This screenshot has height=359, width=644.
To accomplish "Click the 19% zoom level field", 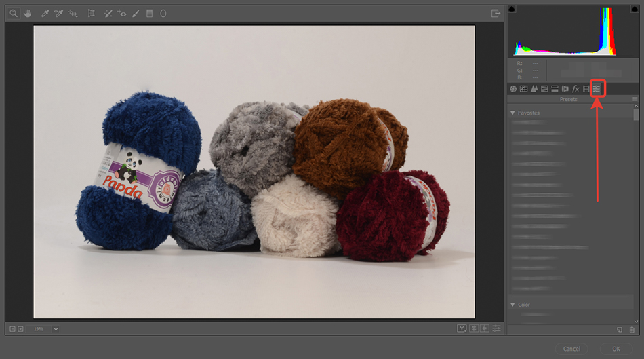I will point(39,329).
